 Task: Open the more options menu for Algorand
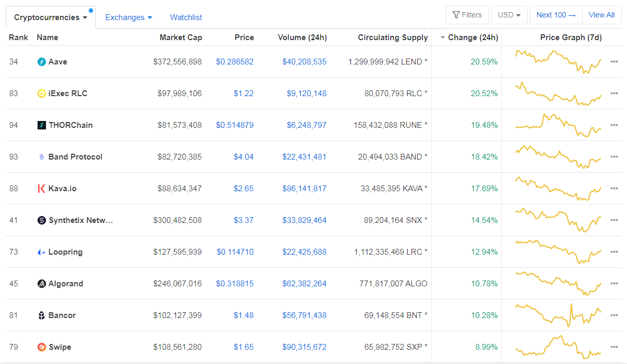(614, 284)
